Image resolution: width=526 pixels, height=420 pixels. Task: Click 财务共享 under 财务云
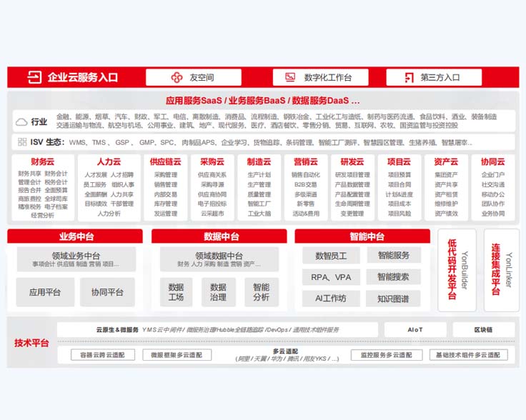coord(29,174)
